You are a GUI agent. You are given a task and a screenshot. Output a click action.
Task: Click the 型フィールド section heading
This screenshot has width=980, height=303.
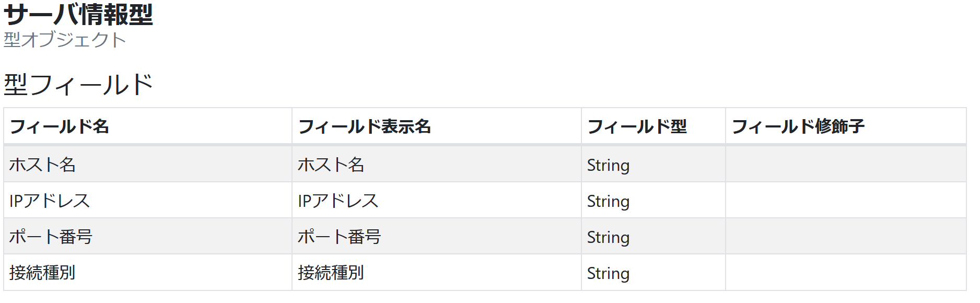click(x=78, y=85)
